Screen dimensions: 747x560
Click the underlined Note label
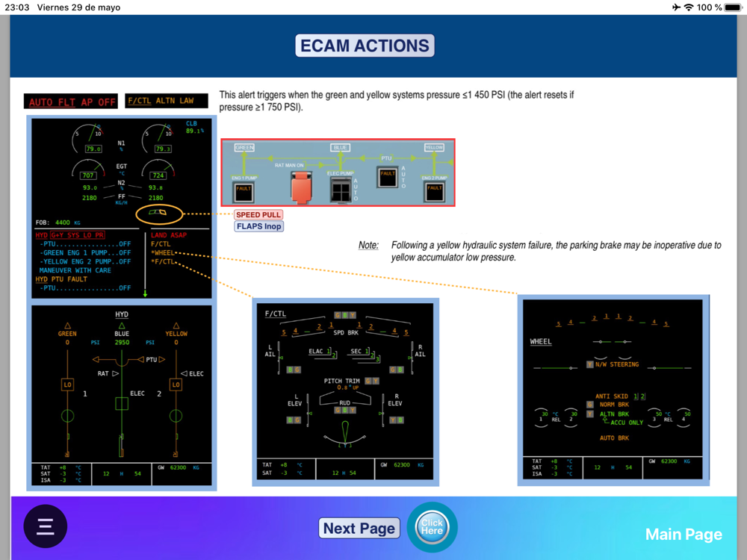[x=368, y=245]
